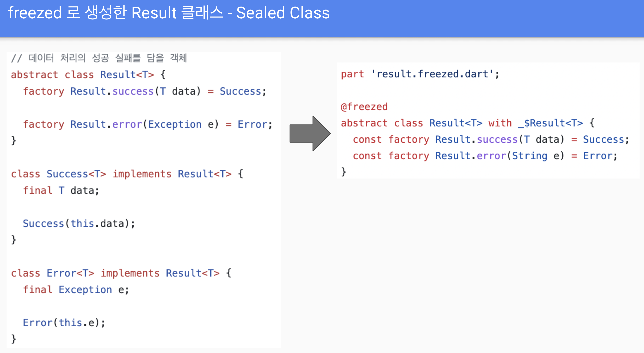Click the closing brace after Error class
644x353 pixels.
[x=14, y=339]
